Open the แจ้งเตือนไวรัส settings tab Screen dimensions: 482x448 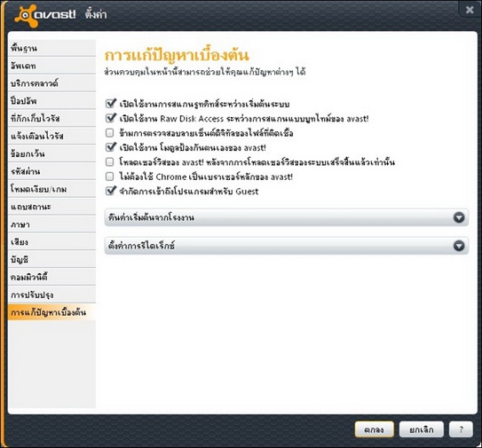[x=52, y=136]
